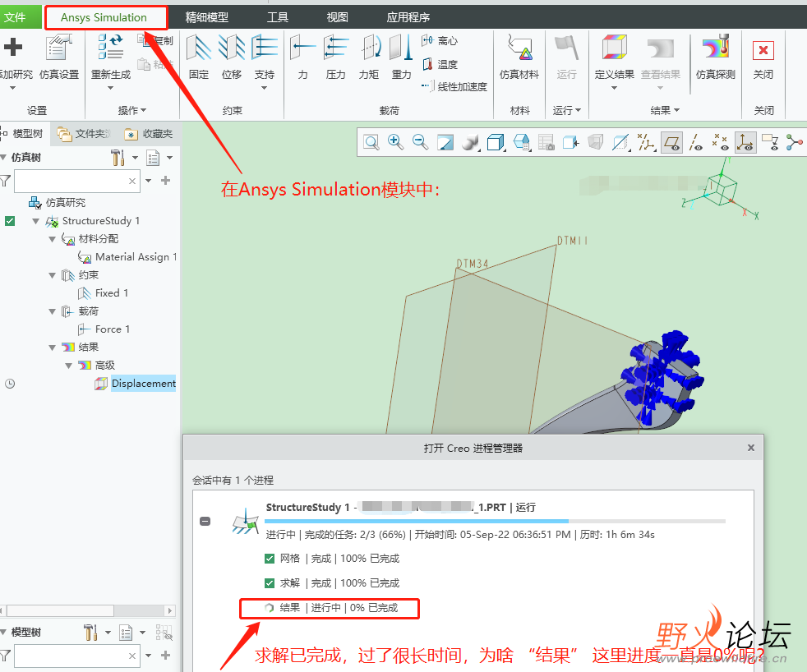Add 线性加速度 linear acceleration load
807x672 pixels.
coord(454,86)
